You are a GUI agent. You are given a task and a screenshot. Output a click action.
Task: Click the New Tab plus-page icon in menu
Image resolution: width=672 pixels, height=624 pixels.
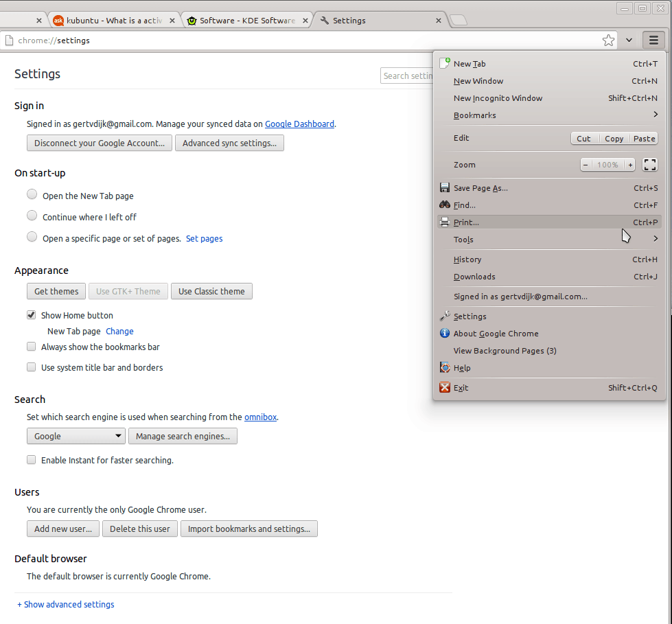(x=445, y=63)
